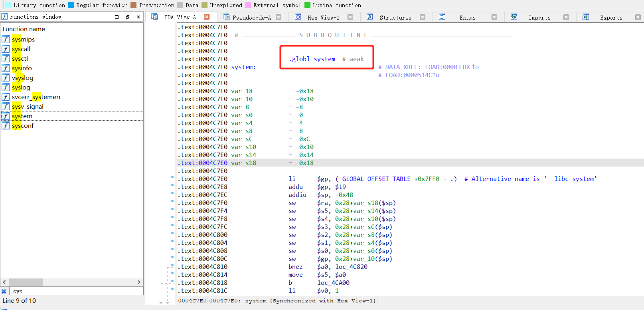This screenshot has height=310, width=644.
Task: Click the scroll right arrow of functions list
Action: [139, 282]
